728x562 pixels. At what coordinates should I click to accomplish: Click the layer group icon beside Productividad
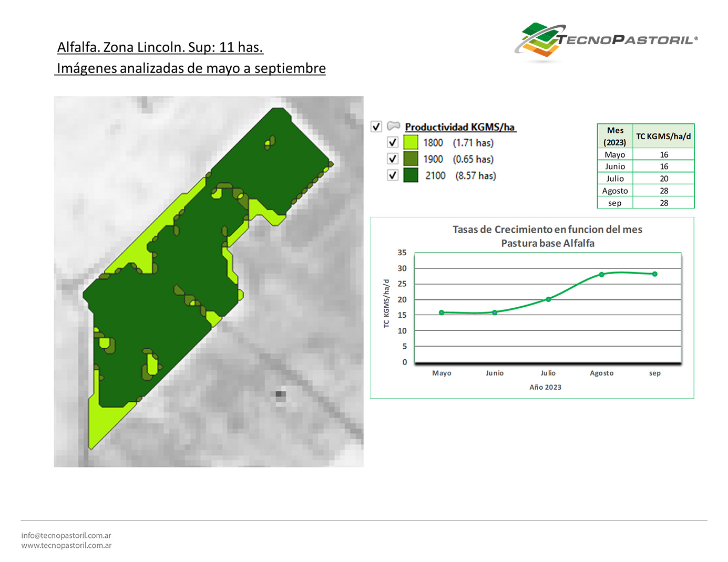pos(393,126)
